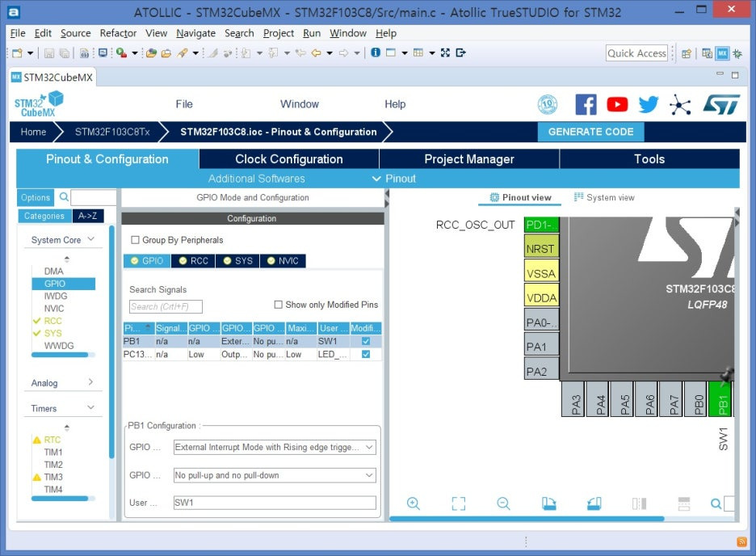Click the STM32CubeMX logo
Screen dimensions: 756x556
(x=39, y=104)
